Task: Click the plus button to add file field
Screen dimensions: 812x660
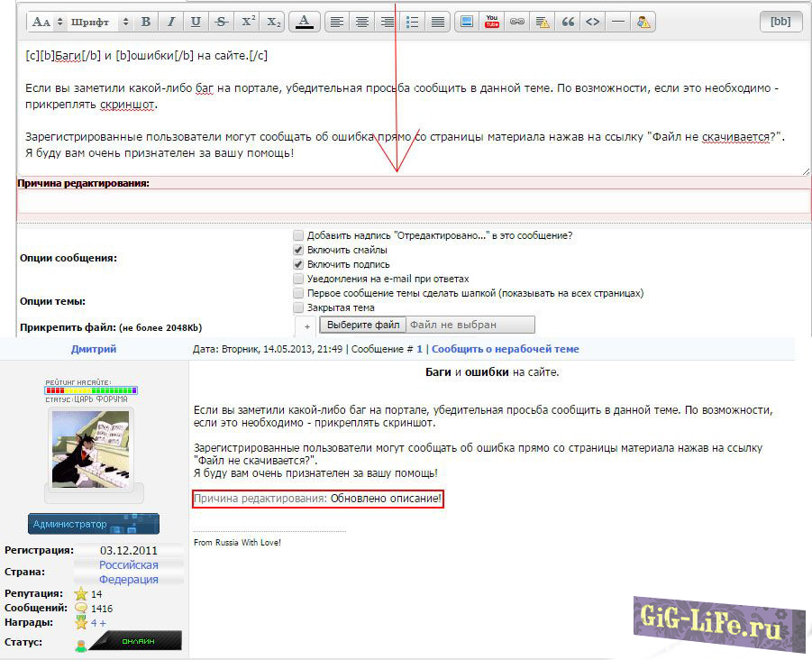Action: coord(307,325)
